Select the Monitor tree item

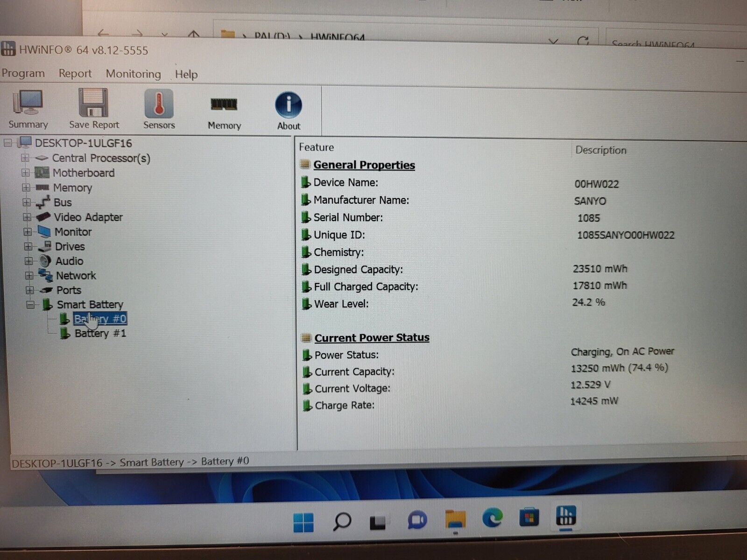tap(73, 231)
